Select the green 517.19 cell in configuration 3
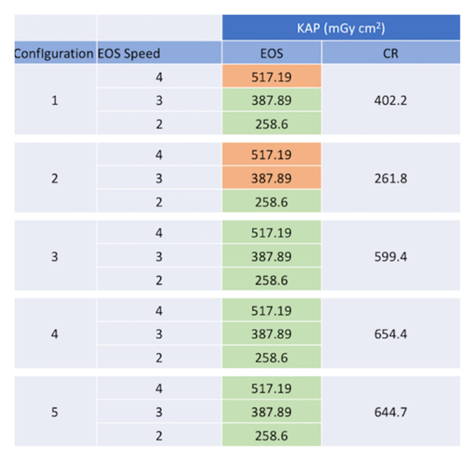 (x=271, y=233)
